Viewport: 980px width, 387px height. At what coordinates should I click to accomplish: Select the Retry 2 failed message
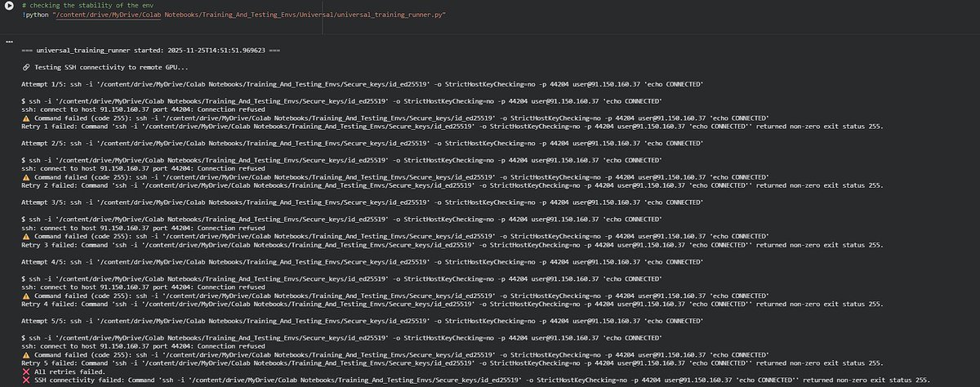pos(452,185)
